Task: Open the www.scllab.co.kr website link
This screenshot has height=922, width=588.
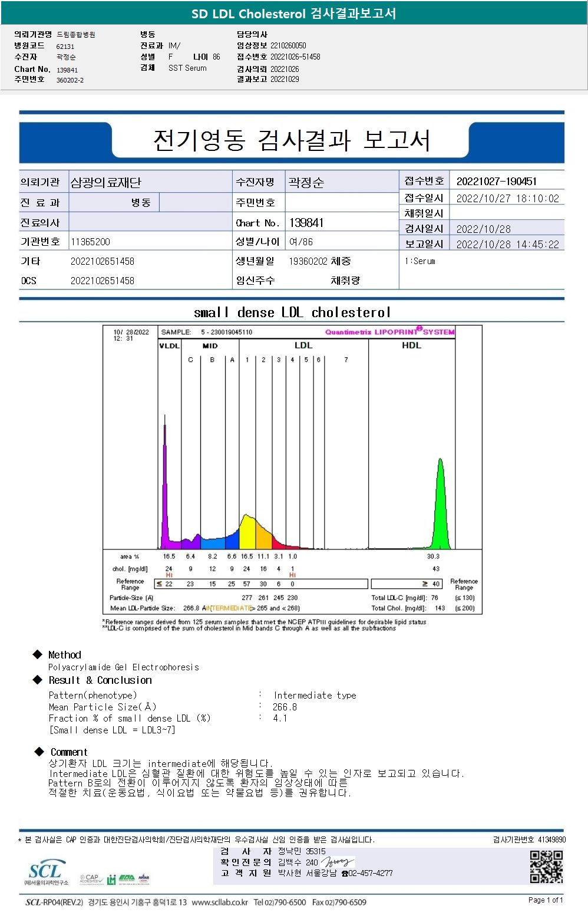Action: click(220, 903)
